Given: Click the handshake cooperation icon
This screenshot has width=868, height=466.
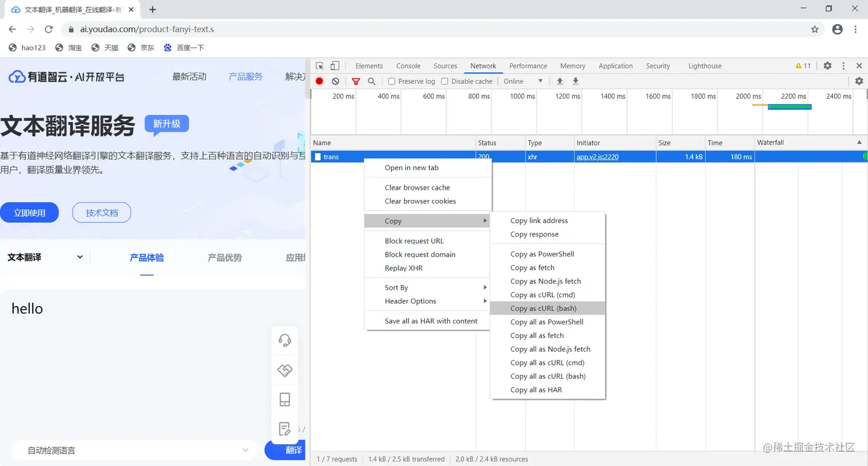Looking at the screenshot, I should pyautogui.click(x=285, y=370).
